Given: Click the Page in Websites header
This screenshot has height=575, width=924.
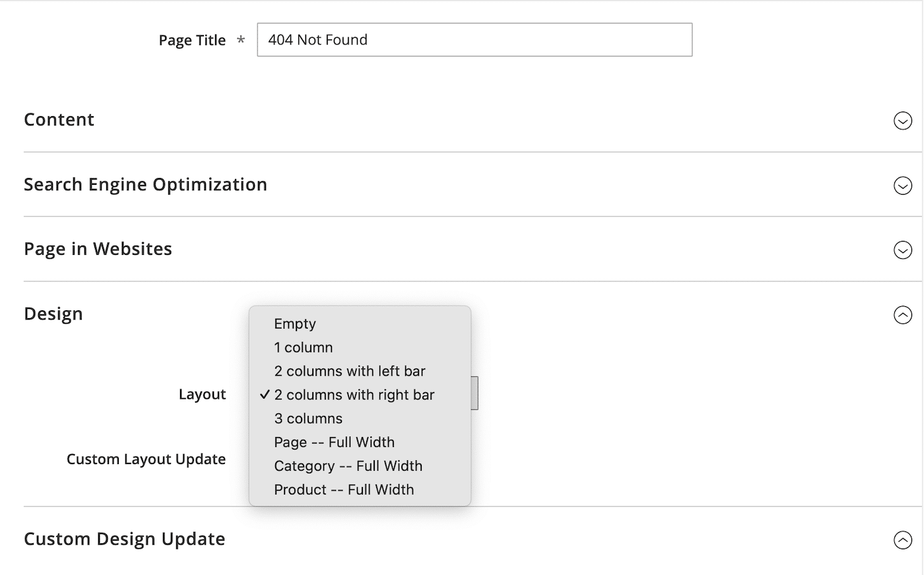Looking at the screenshot, I should click(98, 249).
